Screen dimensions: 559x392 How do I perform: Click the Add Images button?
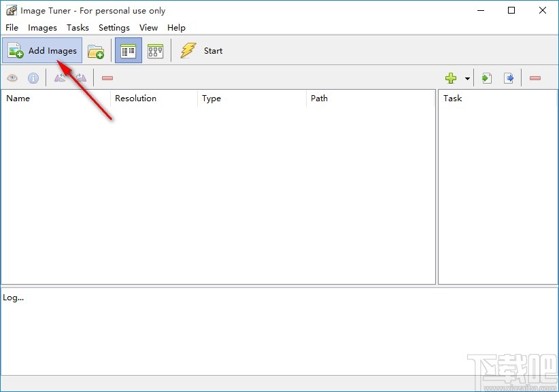tap(42, 50)
